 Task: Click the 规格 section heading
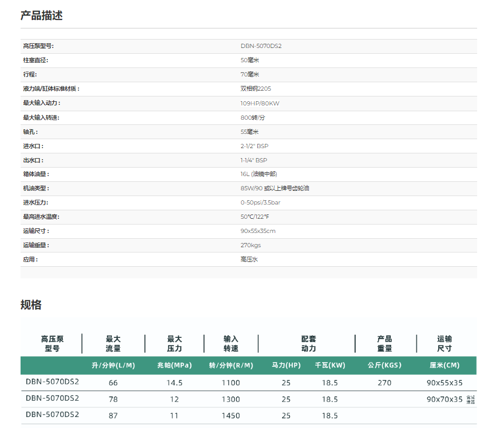tap(31, 305)
